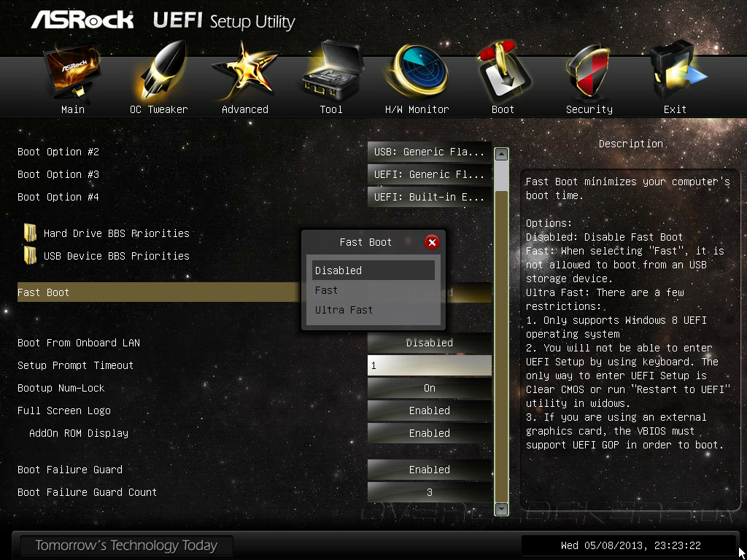Click the Boot lever icon

click(x=504, y=71)
